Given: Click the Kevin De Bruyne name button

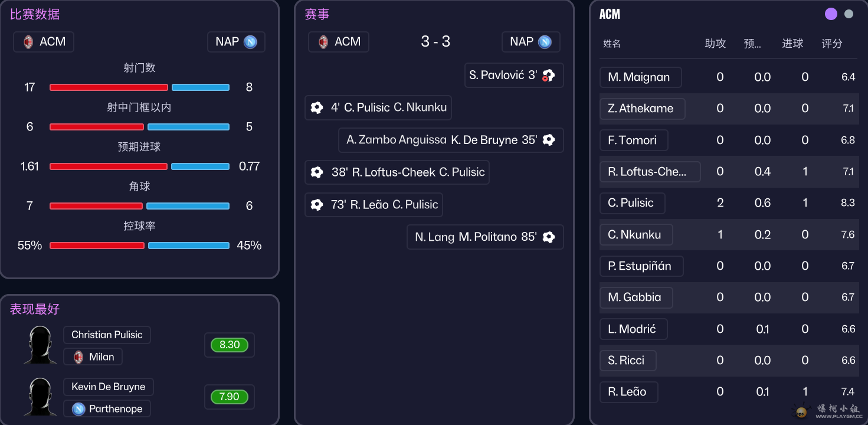Looking at the screenshot, I should 108,387.
